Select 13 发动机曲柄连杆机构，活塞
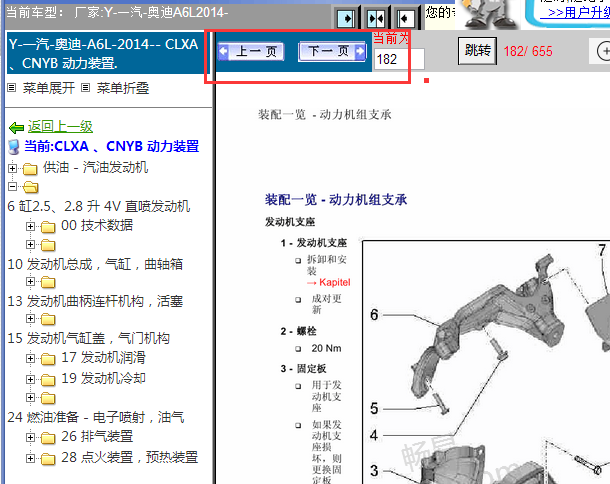 [95, 301]
